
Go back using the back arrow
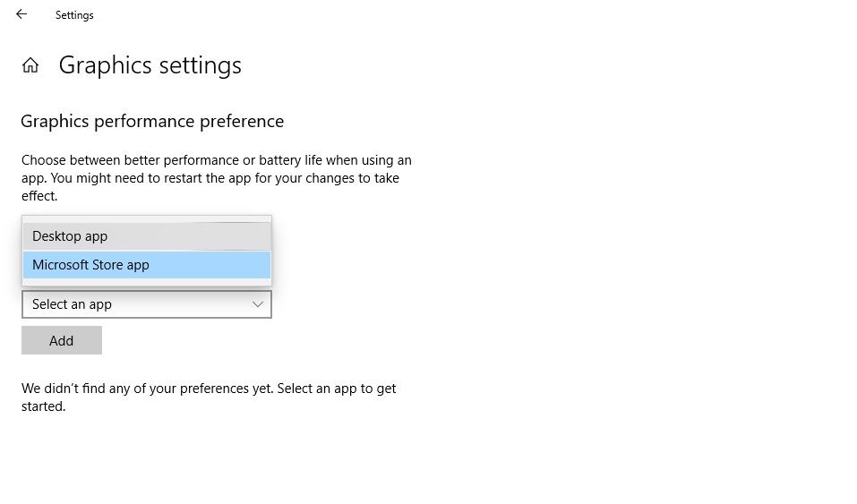[x=21, y=14]
